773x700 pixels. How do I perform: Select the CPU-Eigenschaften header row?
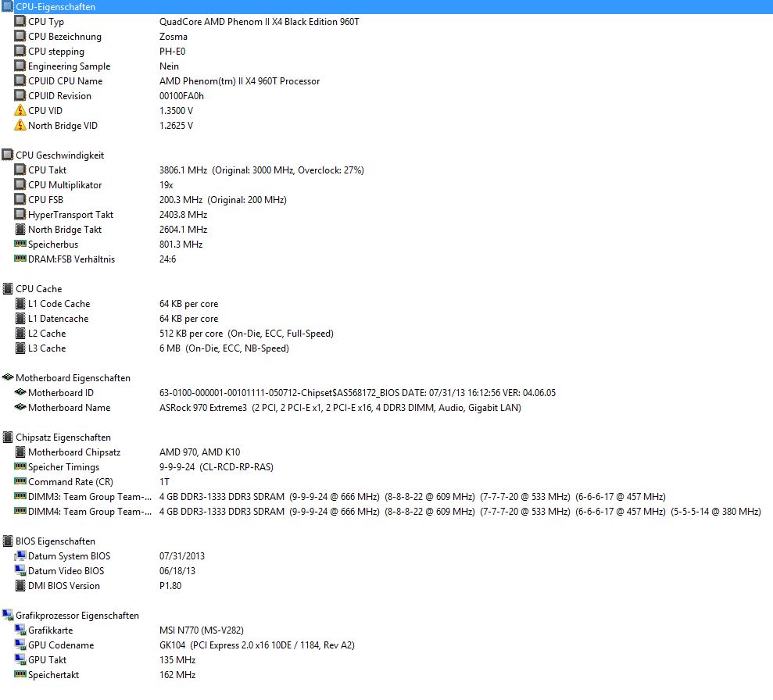(386, 7)
